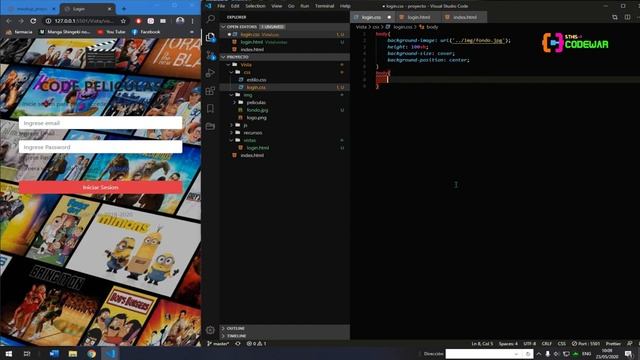Click Chrome's address bar URL
Viewport: 640px width, 360px height.
84,21
